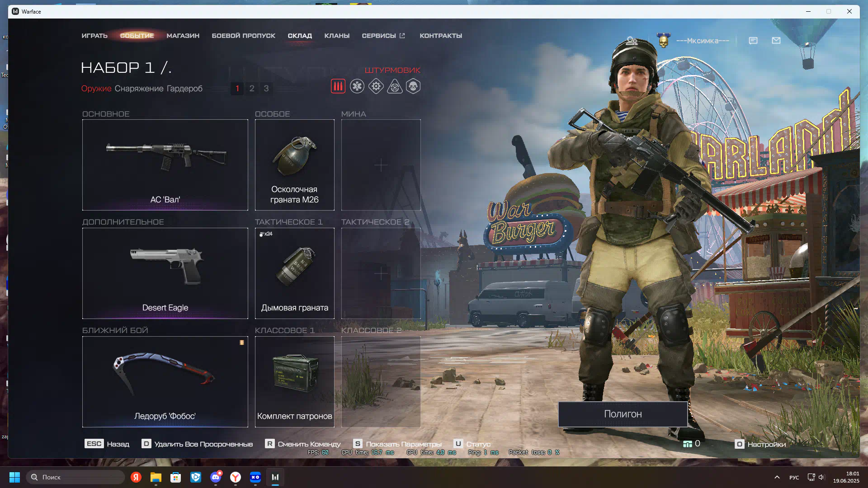Click Удалить Все Просроченные
Image resolution: width=868 pixels, height=488 pixels.
pos(197,444)
